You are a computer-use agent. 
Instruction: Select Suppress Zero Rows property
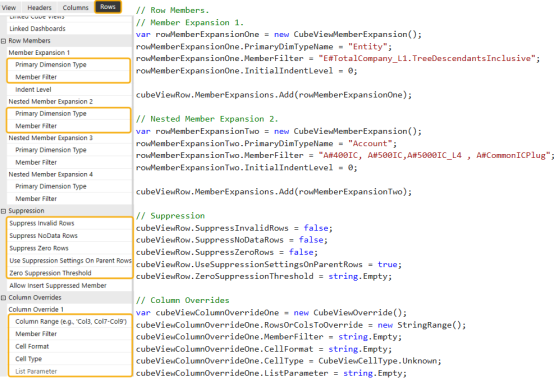coord(69,248)
